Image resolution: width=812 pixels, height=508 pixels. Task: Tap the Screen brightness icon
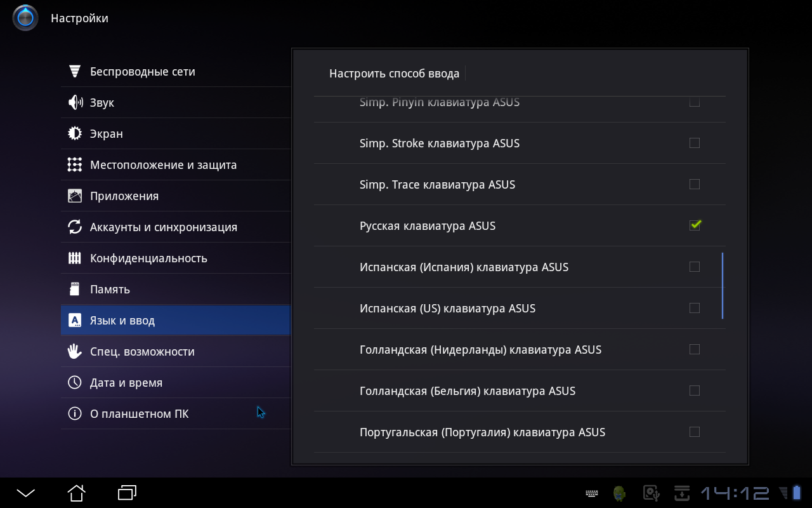[75, 133]
